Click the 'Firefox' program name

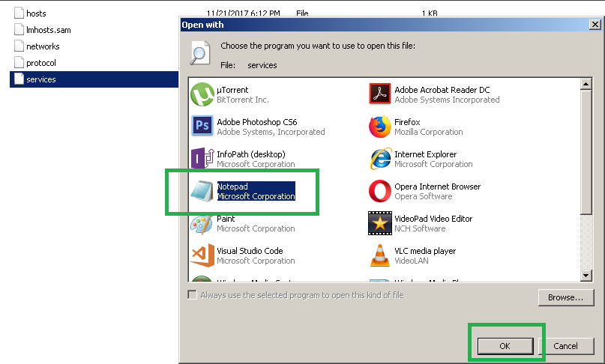click(407, 122)
